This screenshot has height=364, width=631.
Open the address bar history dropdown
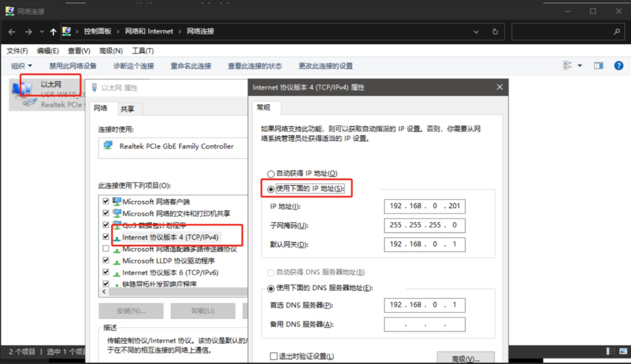click(x=476, y=32)
